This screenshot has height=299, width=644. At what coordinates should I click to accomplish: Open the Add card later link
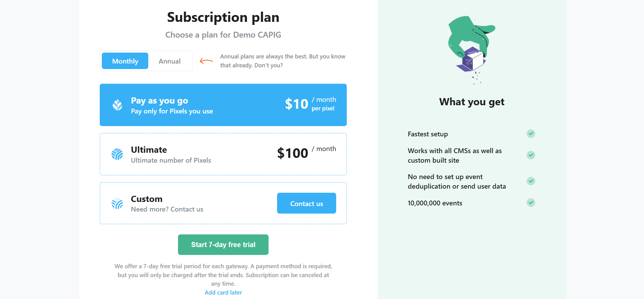point(223,293)
